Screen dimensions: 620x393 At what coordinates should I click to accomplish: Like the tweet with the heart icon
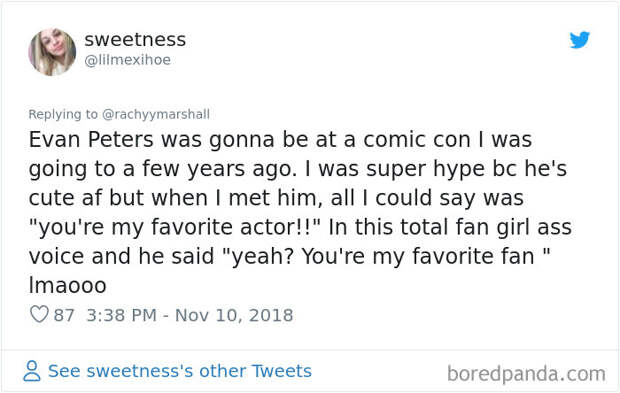click(x=39, y=314)
